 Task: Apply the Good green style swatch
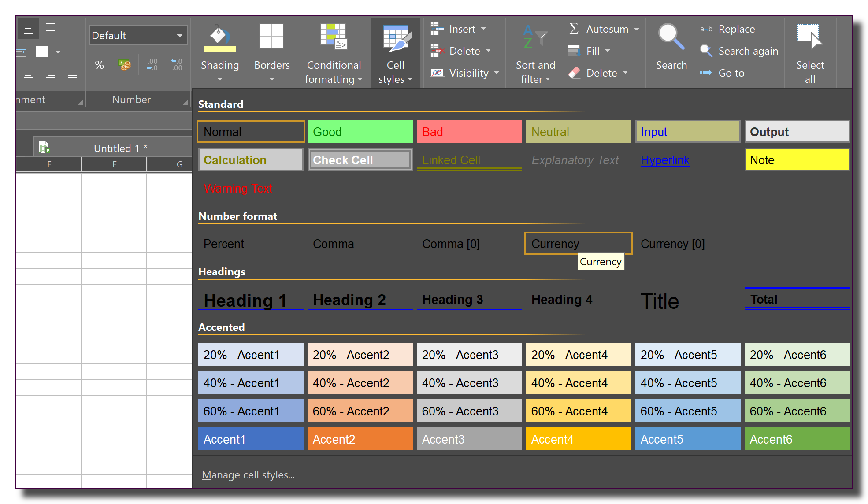click(360, 132)
